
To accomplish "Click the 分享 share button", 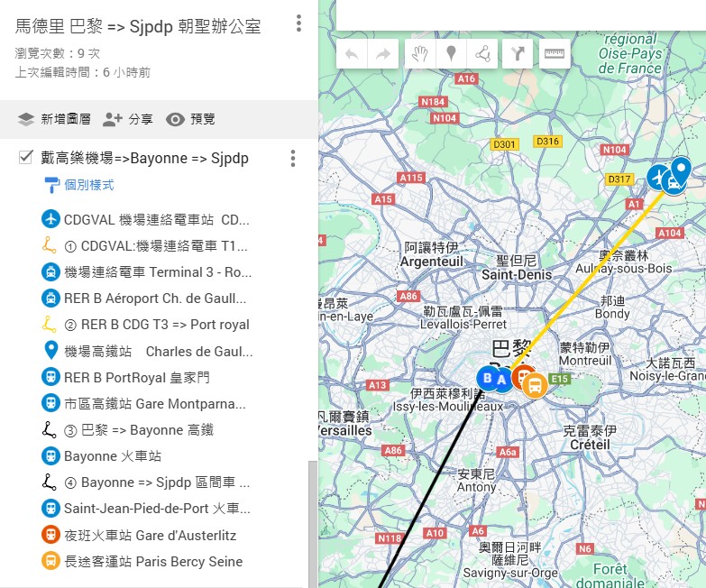I will click(x=128, y=119).
